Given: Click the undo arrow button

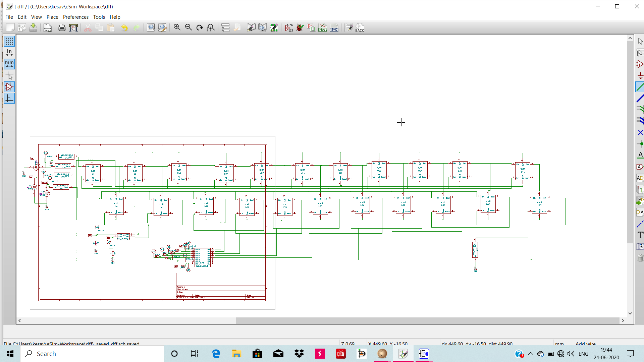Looking at the screenshot, I should [124, 28].
